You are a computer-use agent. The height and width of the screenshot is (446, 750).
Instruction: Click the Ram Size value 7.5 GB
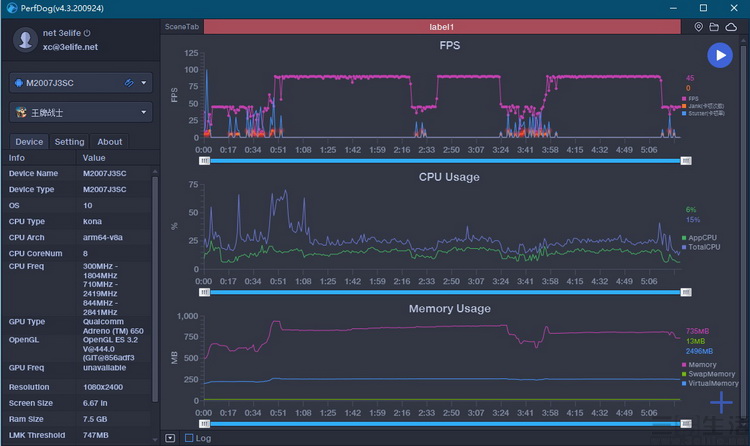[x=95, y=419]
